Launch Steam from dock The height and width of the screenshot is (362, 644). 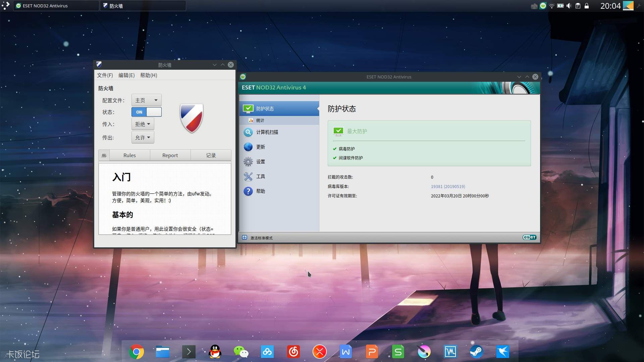coord(477,352)
